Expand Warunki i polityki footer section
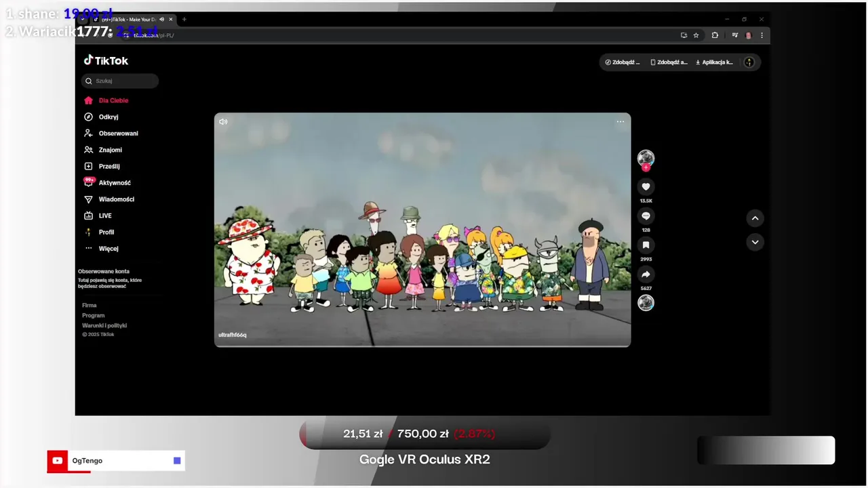This screenshot has height=488, width=868. tap(104, 325)
